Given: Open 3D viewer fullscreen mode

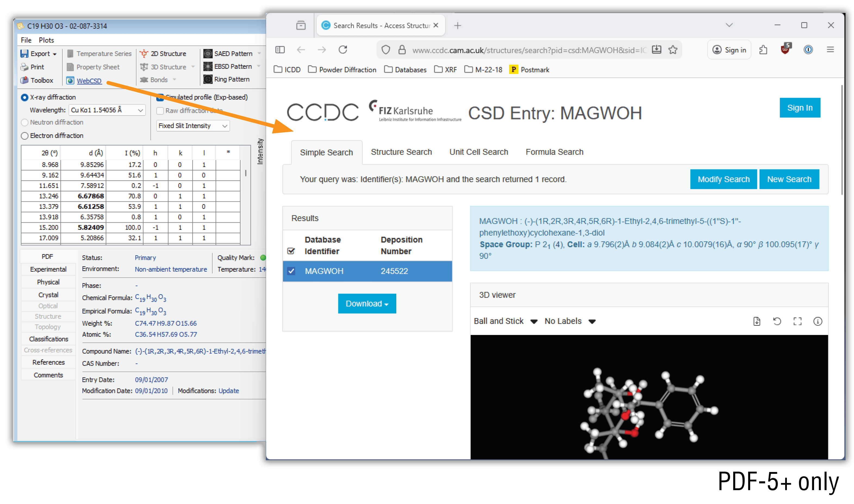Looking at the screenshot, I should tap(797, 321).
